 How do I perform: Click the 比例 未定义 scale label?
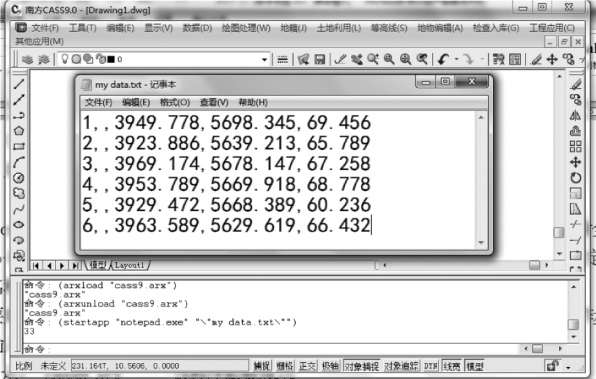tap(41, 366)
